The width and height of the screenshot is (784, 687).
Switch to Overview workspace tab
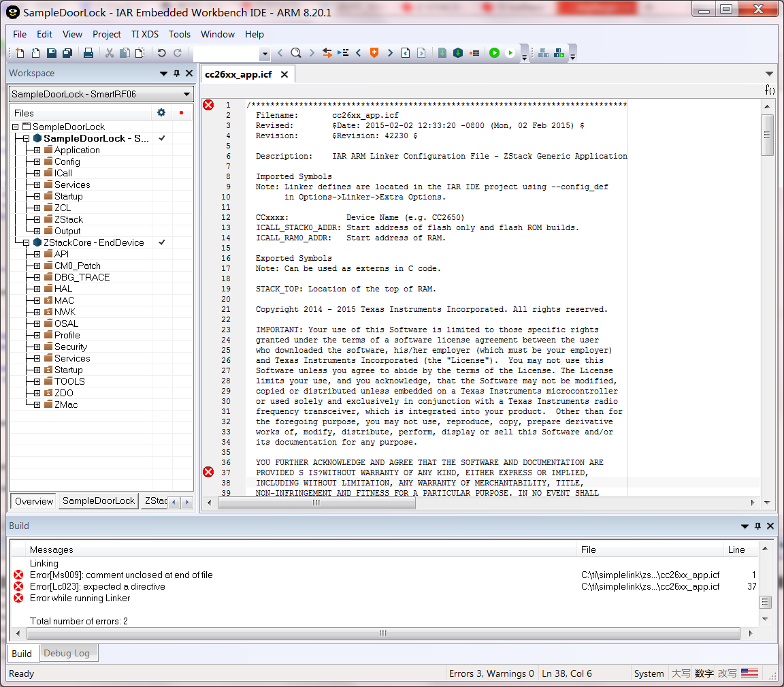pos(34,501)
